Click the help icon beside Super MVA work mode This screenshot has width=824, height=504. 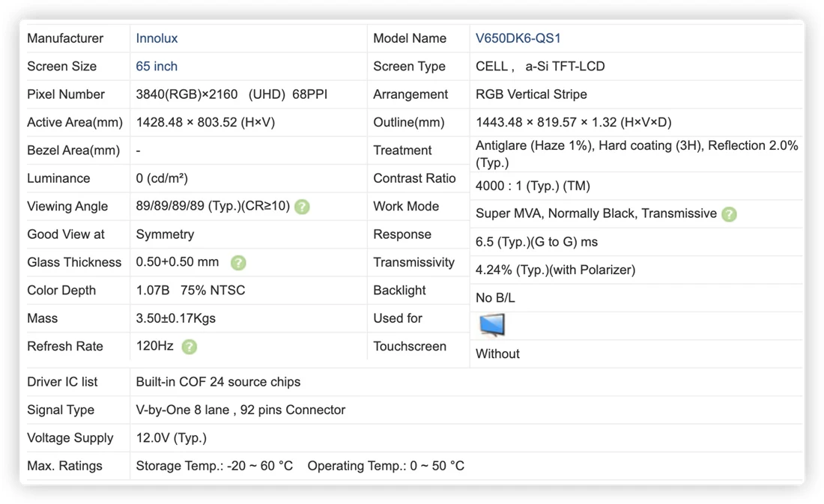[729, 214]
